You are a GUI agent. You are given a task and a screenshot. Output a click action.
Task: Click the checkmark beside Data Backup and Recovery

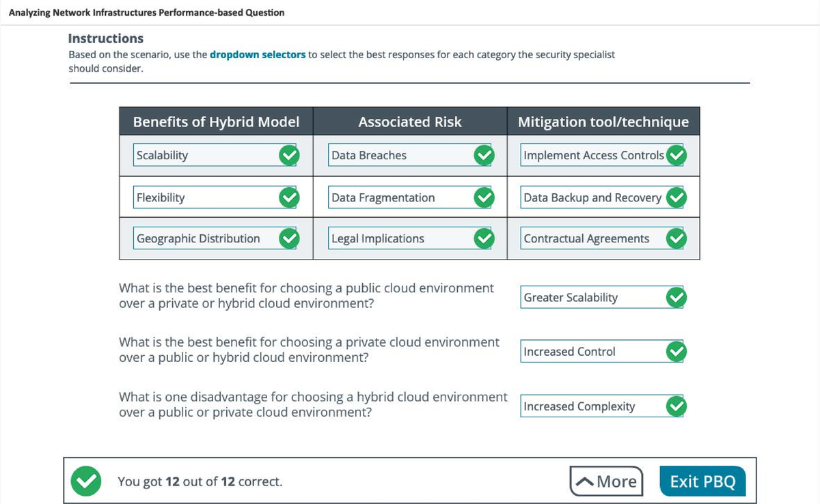point(676,197)
